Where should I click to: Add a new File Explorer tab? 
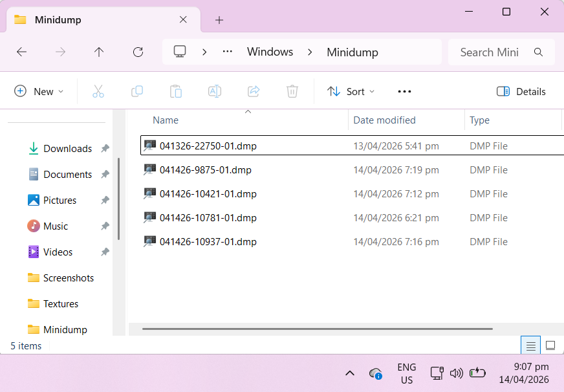click(x=219, y=20)
